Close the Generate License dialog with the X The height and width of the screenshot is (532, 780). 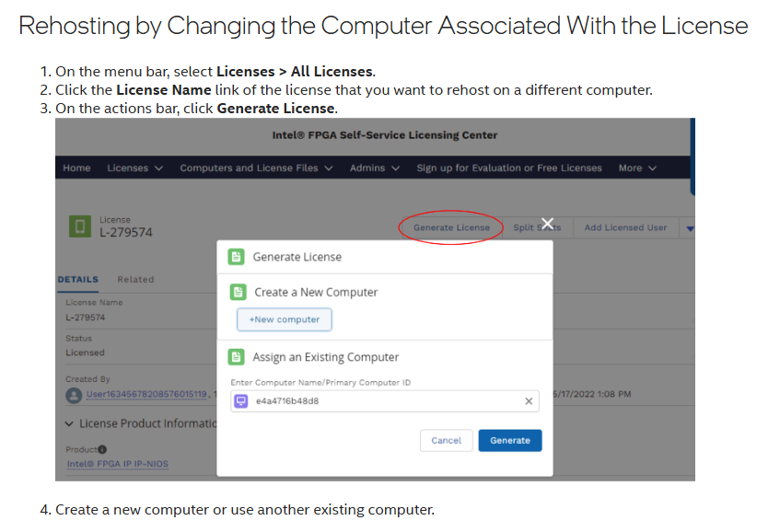[548, 224]
